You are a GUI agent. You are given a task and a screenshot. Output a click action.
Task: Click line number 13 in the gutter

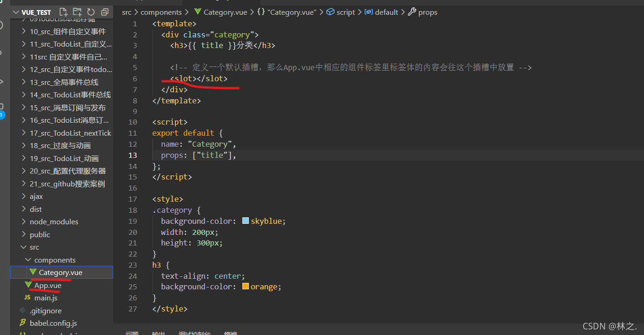click(x=133, y=155)
